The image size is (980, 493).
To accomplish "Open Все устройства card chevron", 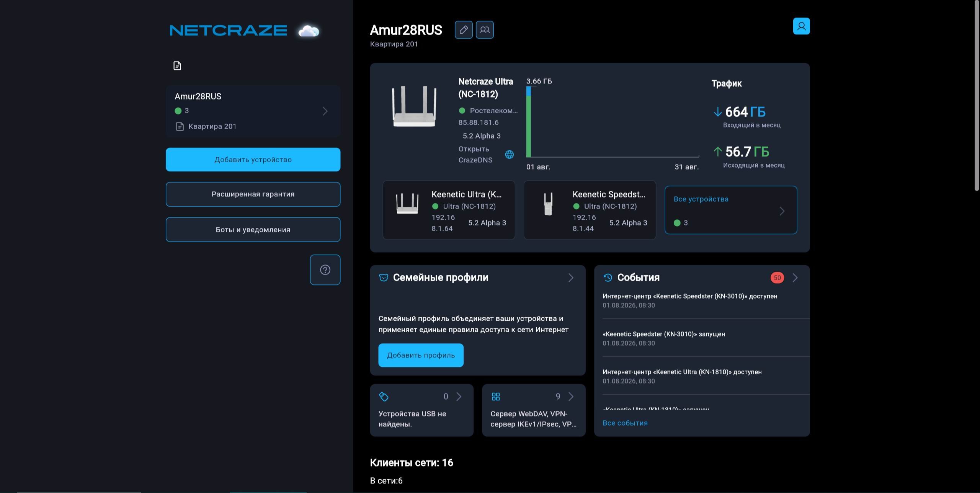I will pyautogui.click(x=782, y=211).
